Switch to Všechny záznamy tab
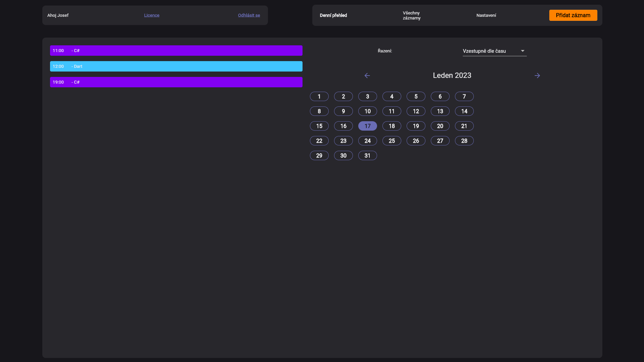The image size is (644, 362). click(x=412, y=15)
